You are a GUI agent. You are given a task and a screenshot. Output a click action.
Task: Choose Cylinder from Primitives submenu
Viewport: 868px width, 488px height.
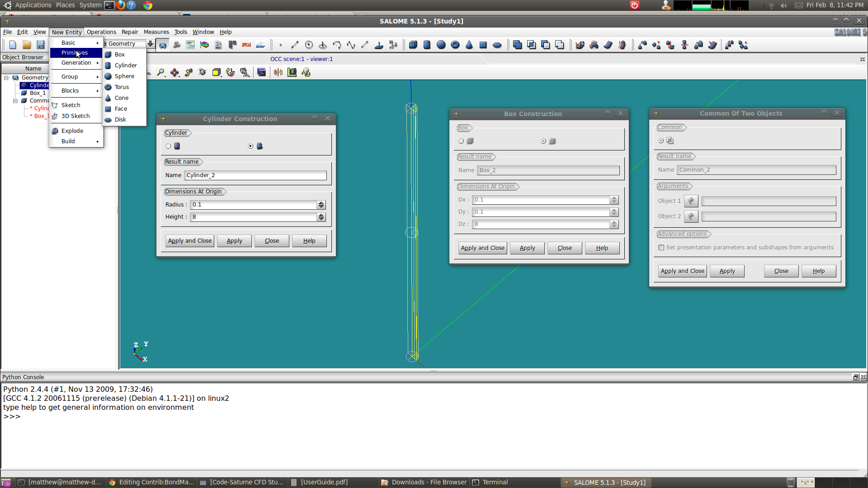pyautogui.click(x=125, y=66)
